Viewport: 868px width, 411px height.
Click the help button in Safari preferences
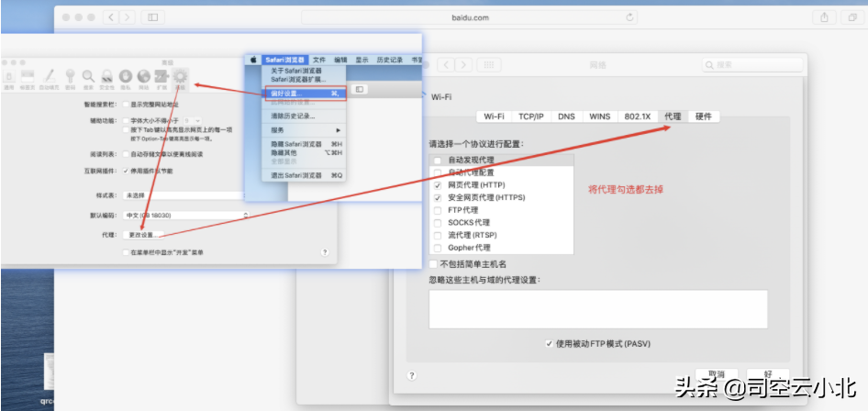click(325, 252)
